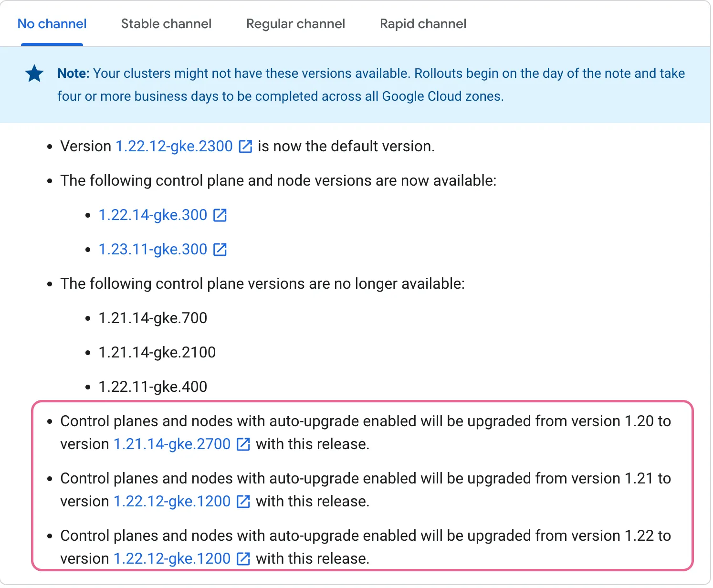Open 1.22.12-gke.1200 link in 1.21 upgrade bullet

[172, 502]
